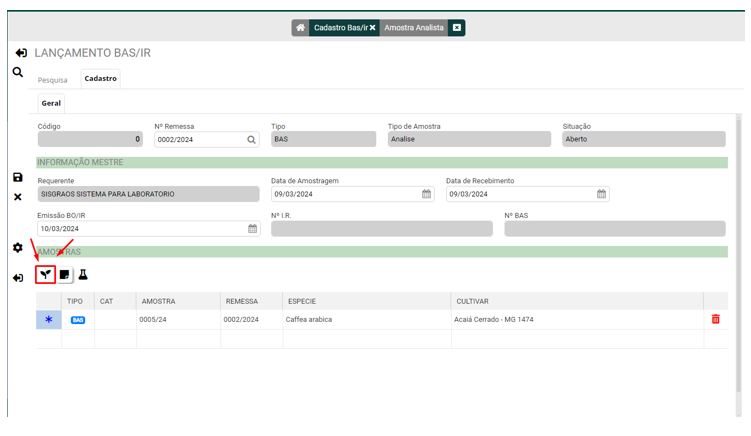The width and height of the screenshot is (751, 436).
Task: Click the Emissão BO/IR date input field
Action: coord(140,228)
